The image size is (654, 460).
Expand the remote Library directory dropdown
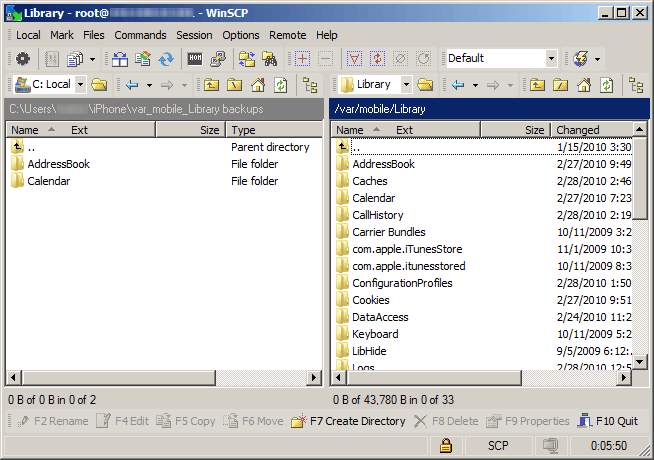tap(406, 85)
